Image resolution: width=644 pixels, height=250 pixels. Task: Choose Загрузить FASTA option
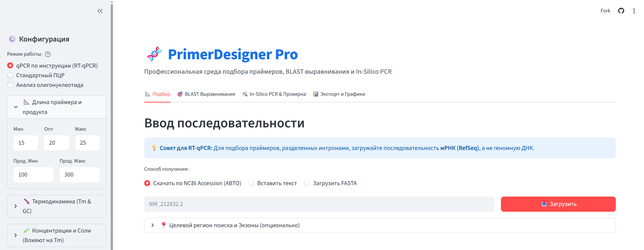click(307, 183)
